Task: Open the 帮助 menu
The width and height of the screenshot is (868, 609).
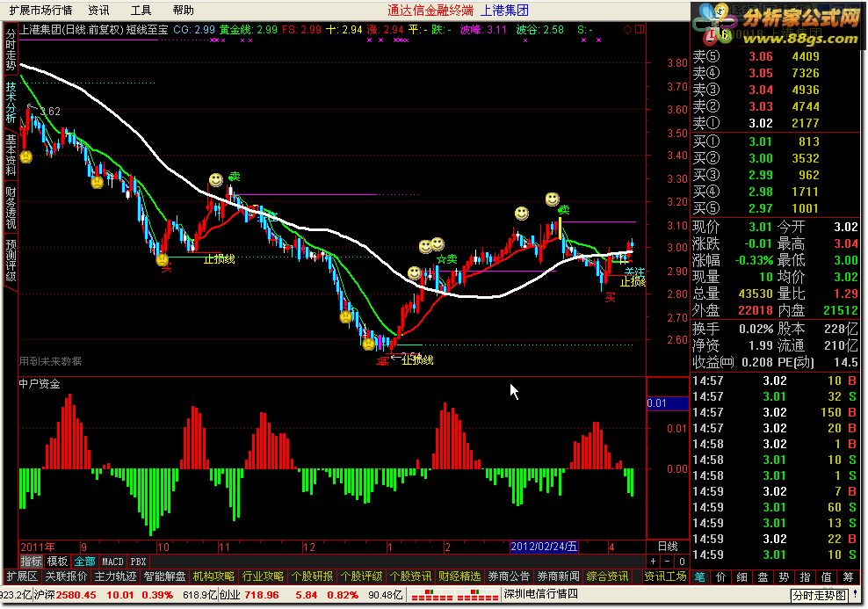Action: 184,10
